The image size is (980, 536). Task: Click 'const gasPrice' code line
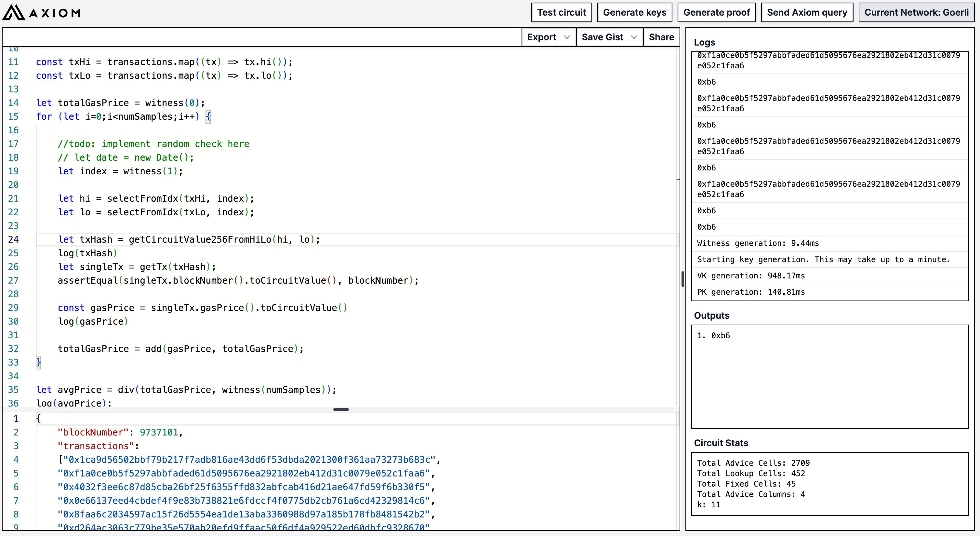[202, 308]
